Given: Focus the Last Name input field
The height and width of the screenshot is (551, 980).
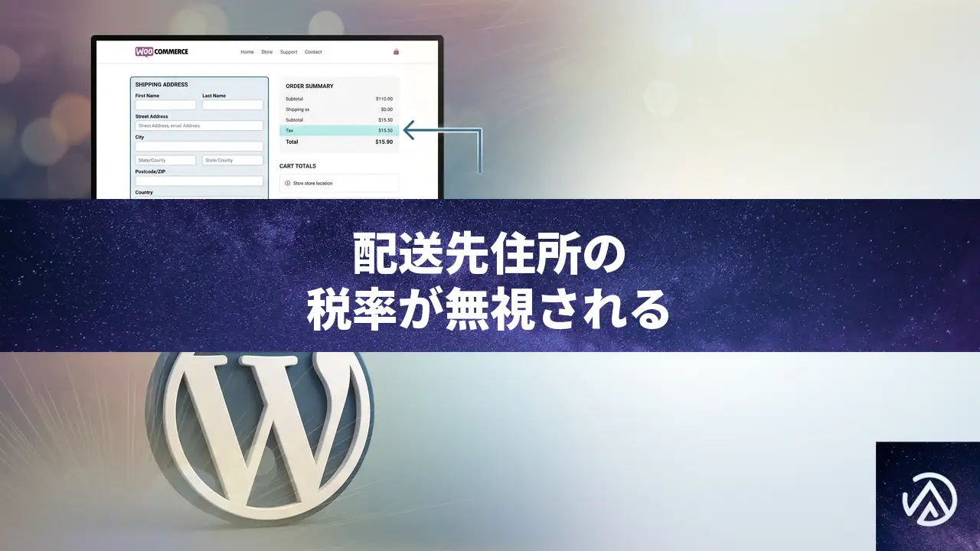Looking at the screenshot, I should tap(233, 105).
